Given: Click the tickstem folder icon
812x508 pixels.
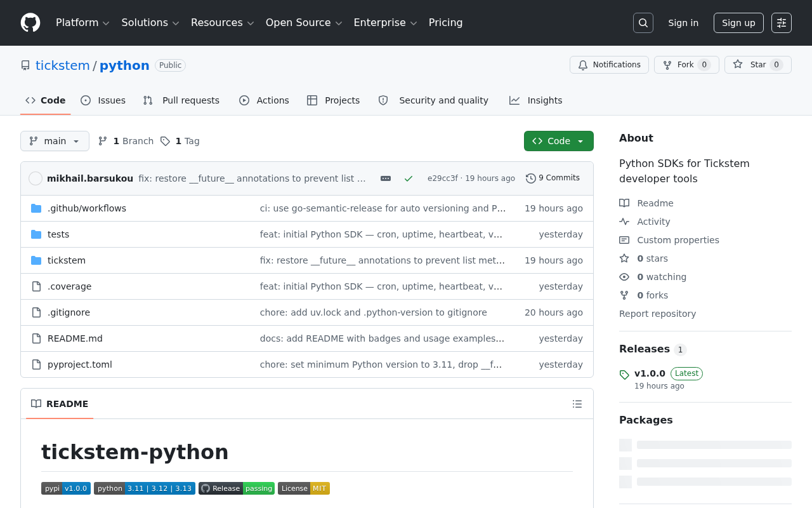Looking at the screenshot, I should [36, 260].
